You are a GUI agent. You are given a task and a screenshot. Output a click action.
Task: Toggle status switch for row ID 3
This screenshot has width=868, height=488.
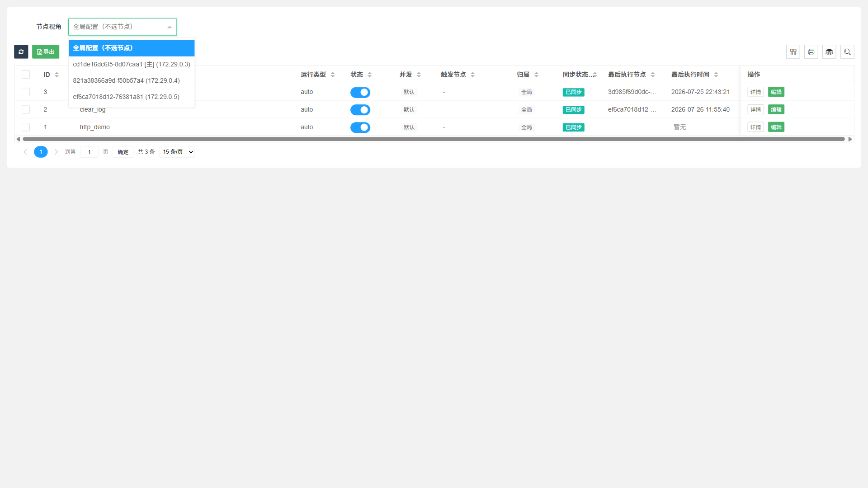(x=360, y=92)
